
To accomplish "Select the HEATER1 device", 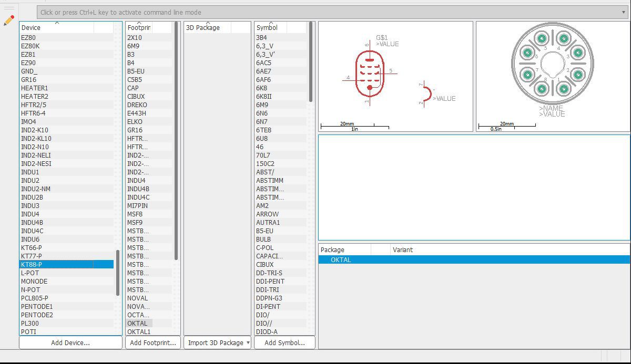I will [x=67, y=88].
